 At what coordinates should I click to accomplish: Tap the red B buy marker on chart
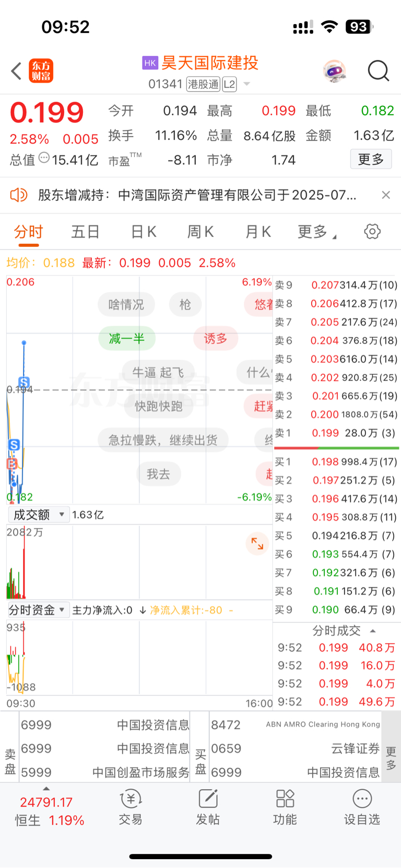point(11,463)
